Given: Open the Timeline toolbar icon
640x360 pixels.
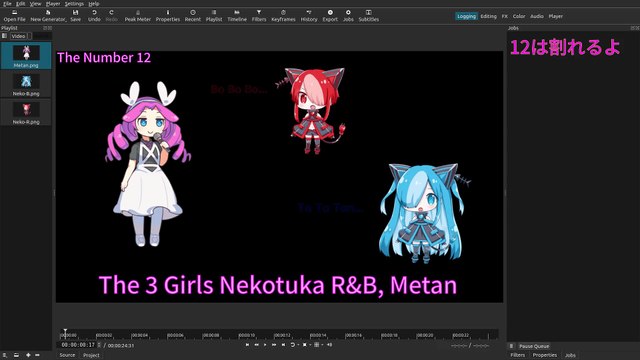Looking at the screenshot, I should (x=237, y=16).
